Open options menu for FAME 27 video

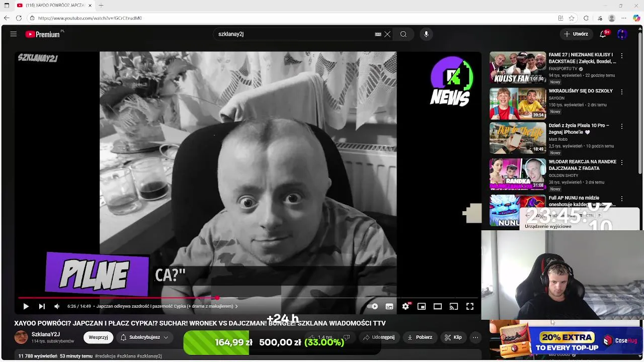point(622,56)
